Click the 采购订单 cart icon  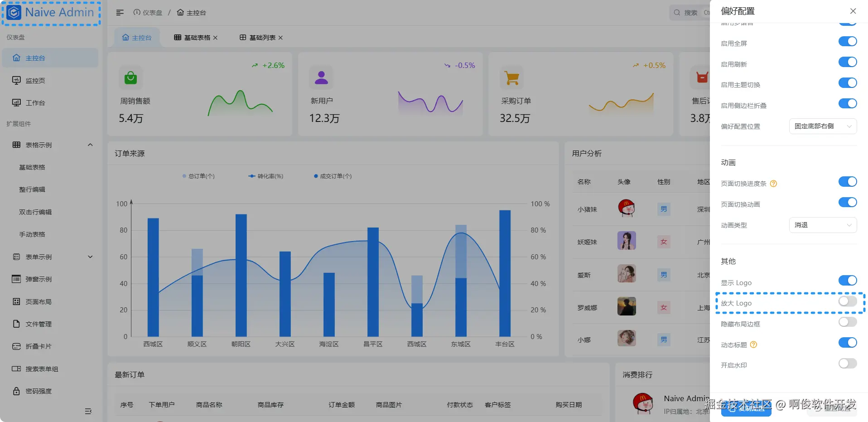pyautogui.click(x=512, y=78)
